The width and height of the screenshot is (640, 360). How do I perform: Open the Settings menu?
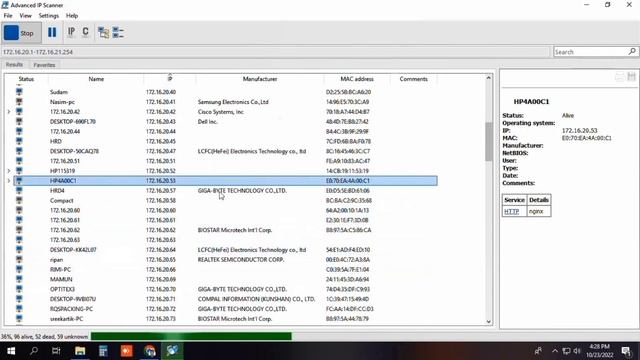(49, 16)
